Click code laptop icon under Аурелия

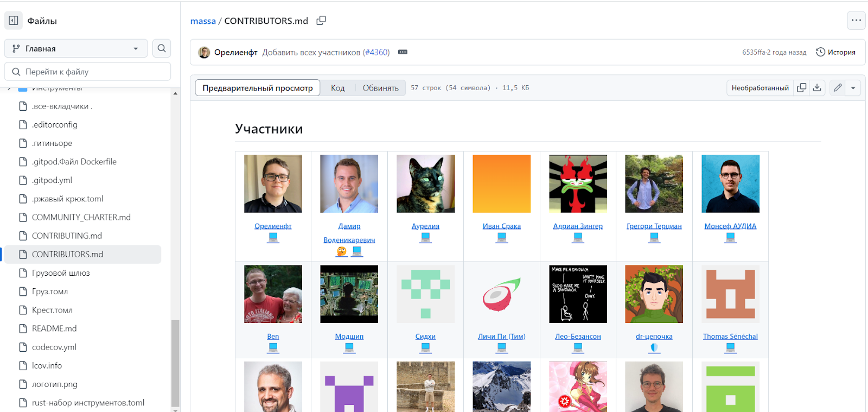(x=425, y=238)
